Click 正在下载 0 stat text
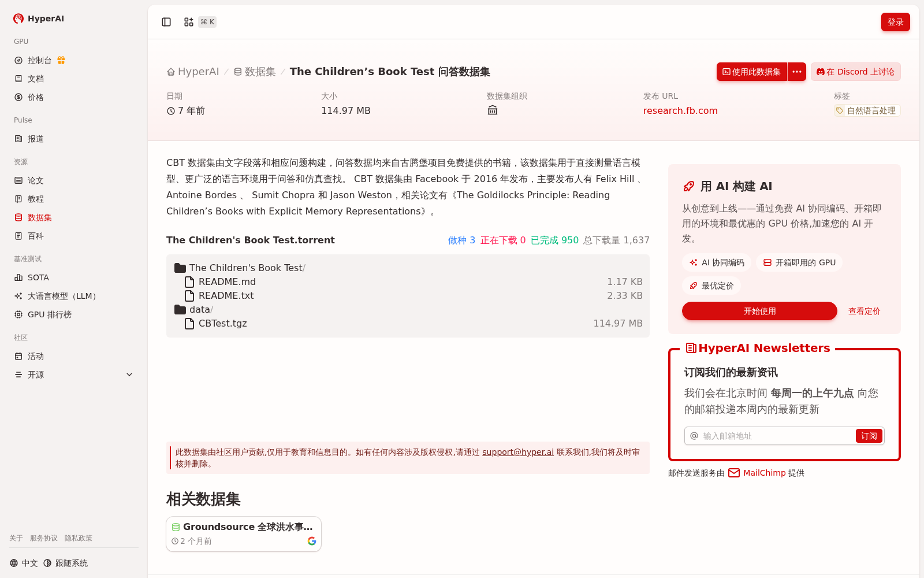The width and height of the screenshot is (924, 578). [503, 240]
